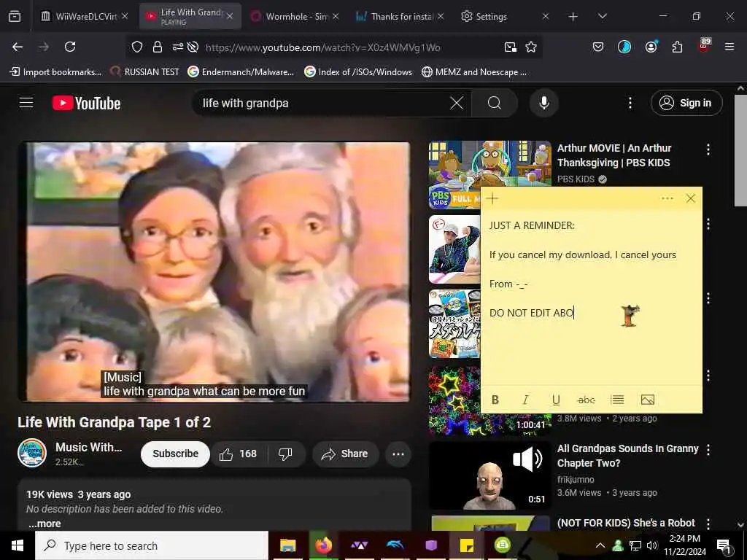Image resolution: width=747 pixels, height=560 pixels.
Task: Open YouTube settings three-dot menu
Action: point(630,103)
